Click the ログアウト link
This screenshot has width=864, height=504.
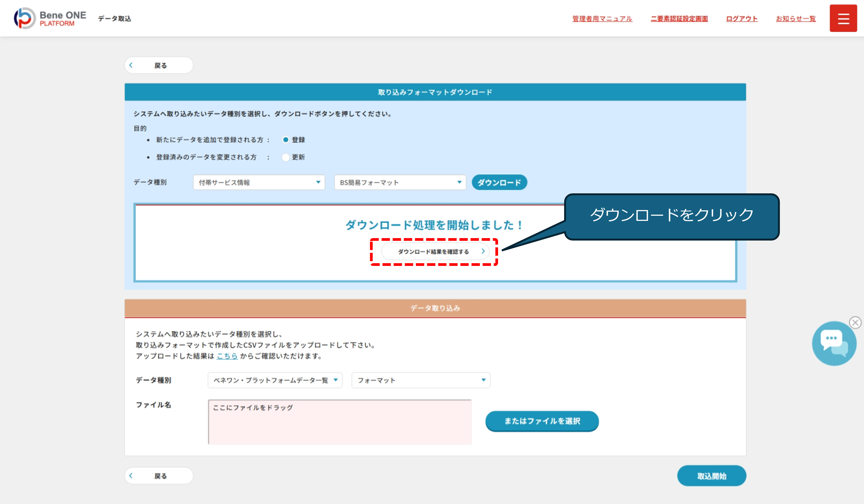coord(742,19)
